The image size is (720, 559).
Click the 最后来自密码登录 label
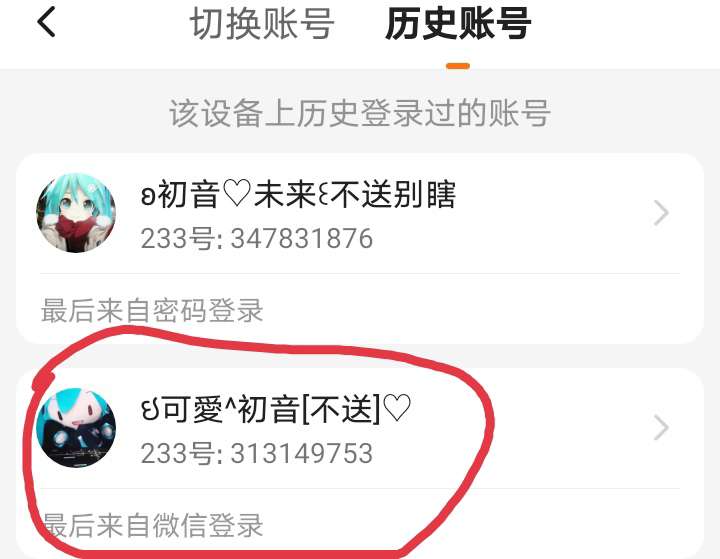152,311
